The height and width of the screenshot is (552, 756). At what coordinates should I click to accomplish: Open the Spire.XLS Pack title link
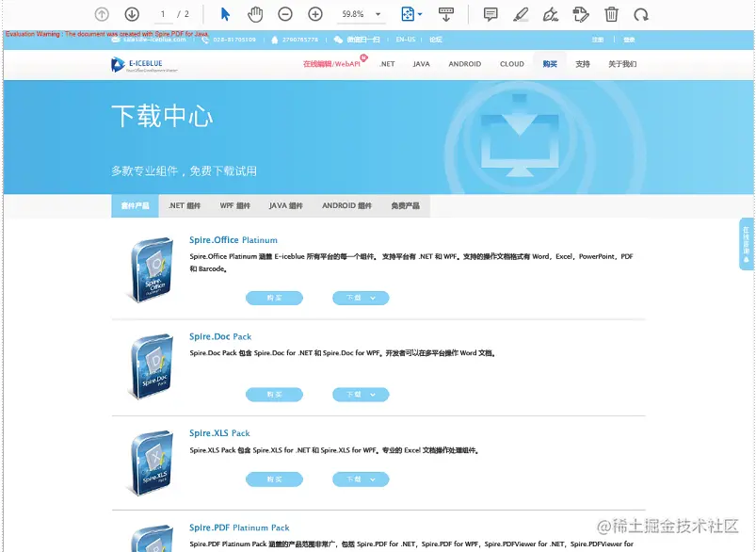click(219, 432)
